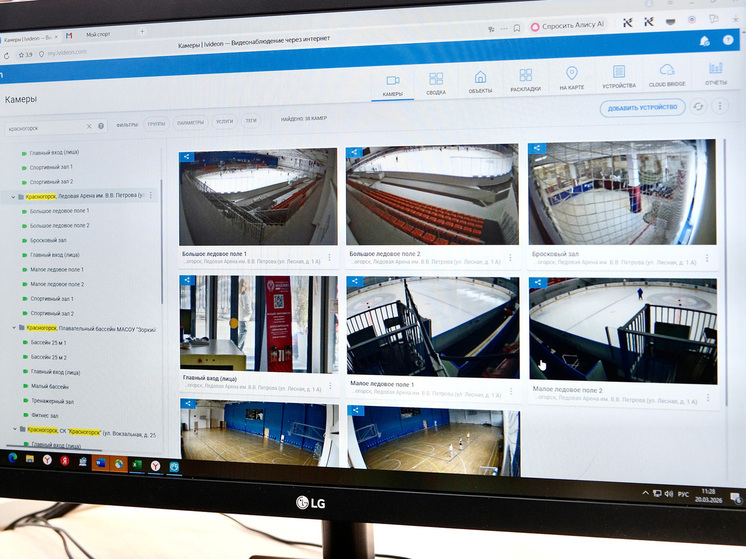Click the refresh camera list icon
Image resolution: width=746 pixels, height=559 pixels.
pyautogui.click(x=699, y=105)
